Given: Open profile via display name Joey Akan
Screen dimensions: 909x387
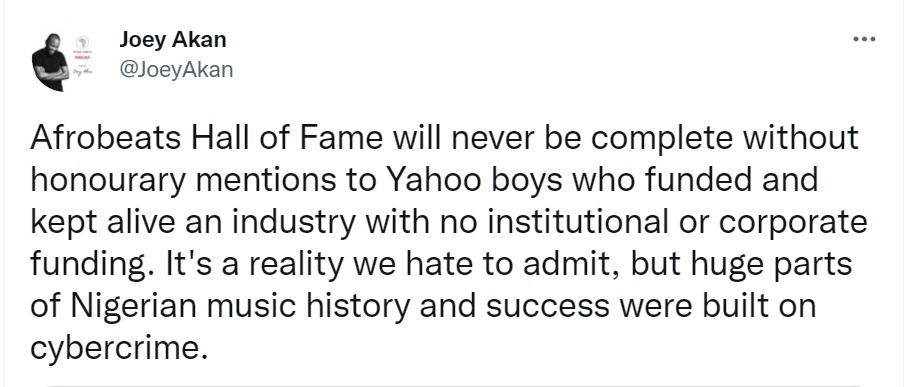Looking at the screenshot, I should tap(173, 40).
